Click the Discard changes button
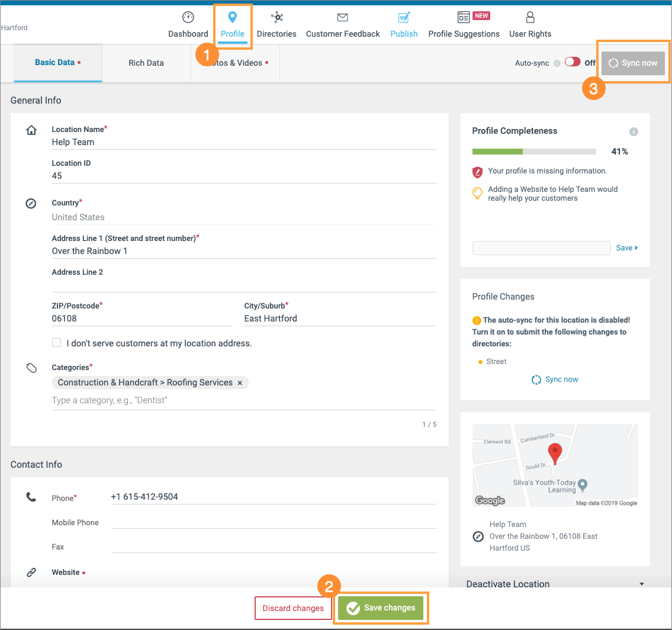Viewport: 672px width, 630px height. click(293, 608)
